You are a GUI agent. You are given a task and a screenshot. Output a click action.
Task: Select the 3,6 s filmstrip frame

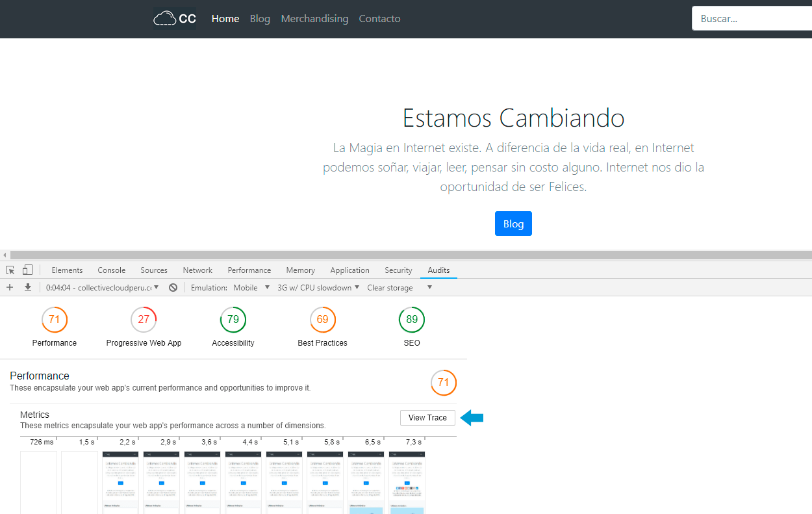pyautogui.click(x=202, y=482)
